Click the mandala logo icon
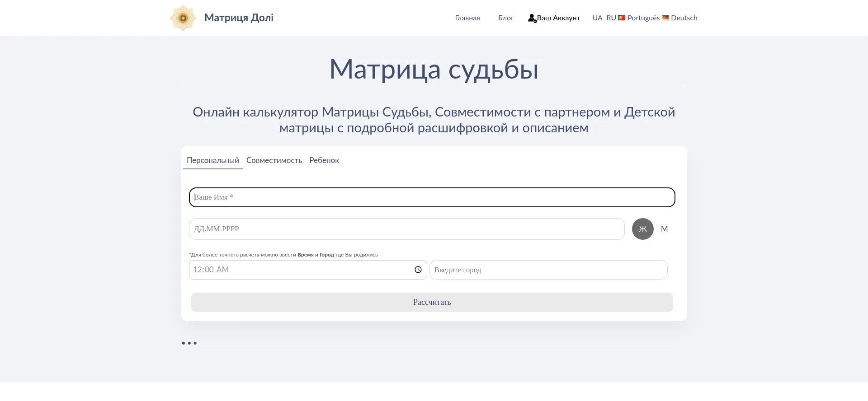Viewport: 868px width, 401px height. (183, 18)
